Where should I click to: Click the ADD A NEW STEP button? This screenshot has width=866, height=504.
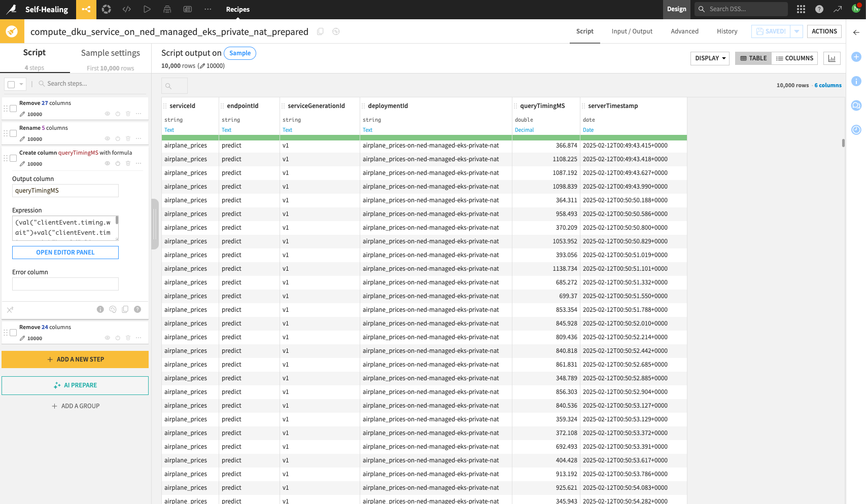(75, 359)
